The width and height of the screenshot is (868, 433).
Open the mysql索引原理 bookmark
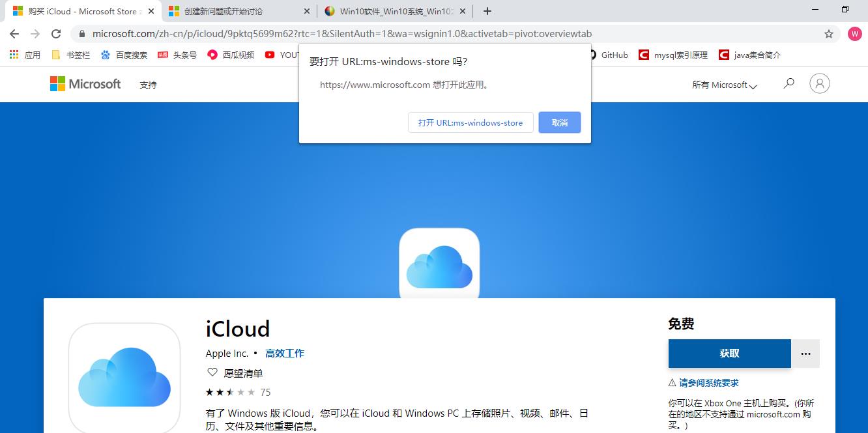(x=674, y=55)
